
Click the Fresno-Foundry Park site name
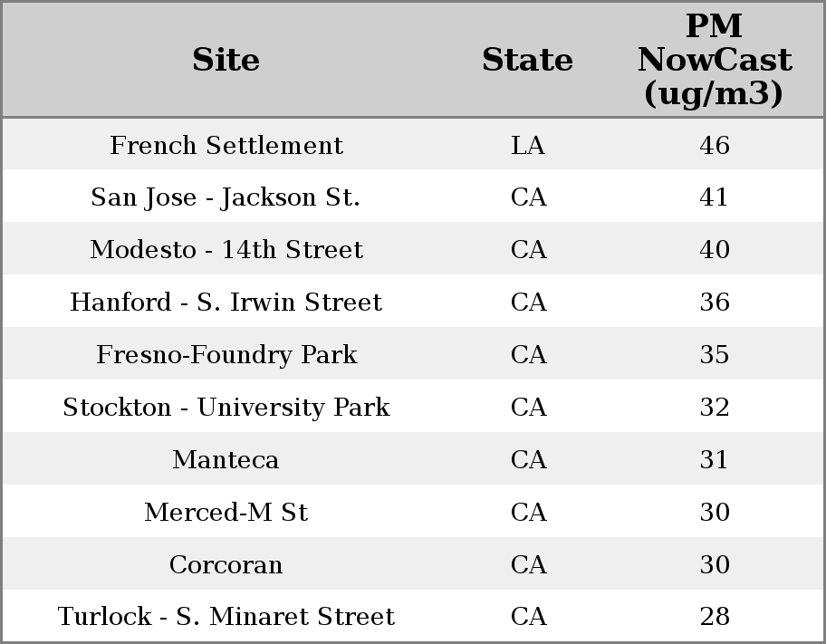coord(226,355)
